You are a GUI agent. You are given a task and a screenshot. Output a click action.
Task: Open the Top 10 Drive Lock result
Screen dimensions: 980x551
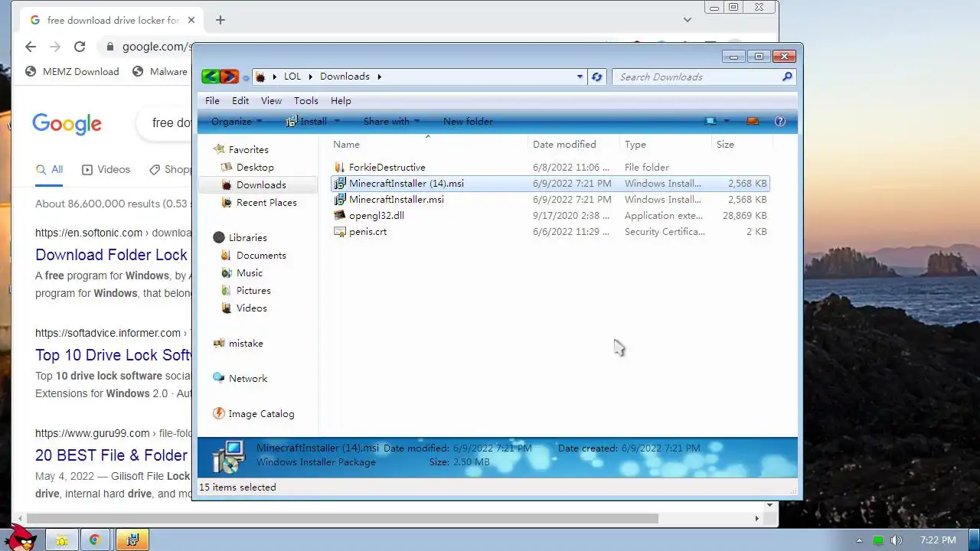click(113, 355)
